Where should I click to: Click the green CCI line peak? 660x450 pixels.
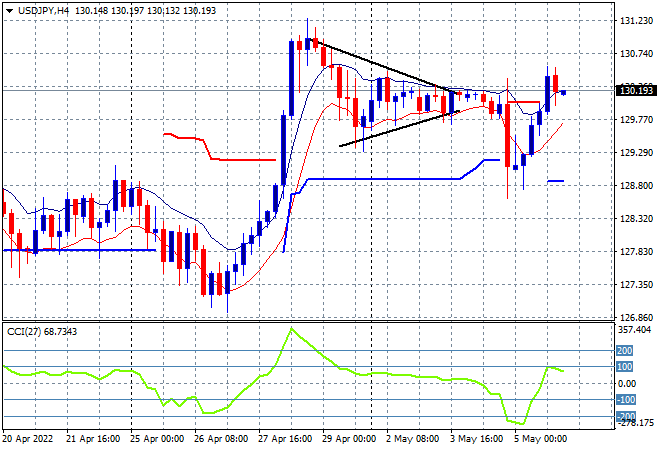point(291,328)
